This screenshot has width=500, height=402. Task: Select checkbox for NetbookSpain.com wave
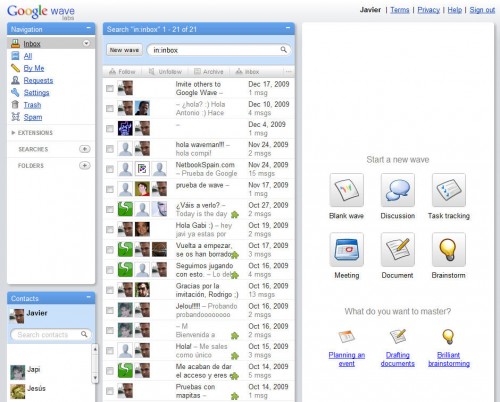110,169
